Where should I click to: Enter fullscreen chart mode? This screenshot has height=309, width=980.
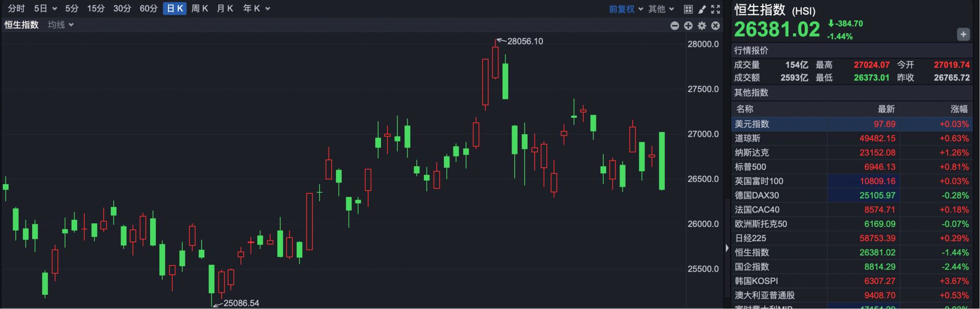pyautogui.click(x=715, y=9)
